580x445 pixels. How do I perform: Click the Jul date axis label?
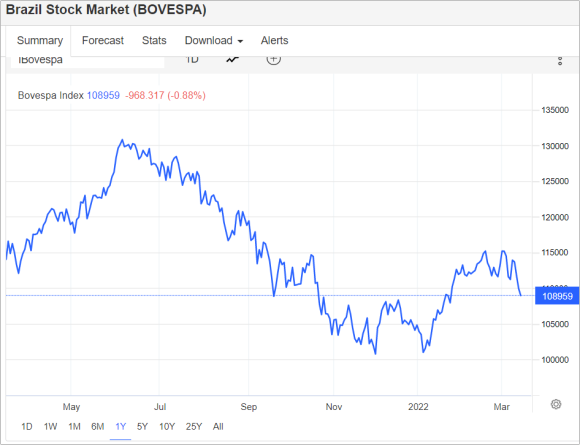pos(160,407)
